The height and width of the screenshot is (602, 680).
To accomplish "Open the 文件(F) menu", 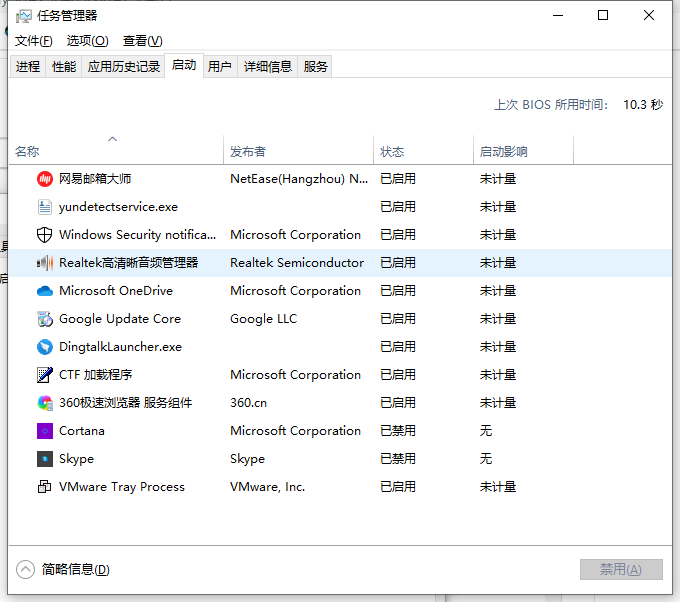I will (x=33, y=41).
